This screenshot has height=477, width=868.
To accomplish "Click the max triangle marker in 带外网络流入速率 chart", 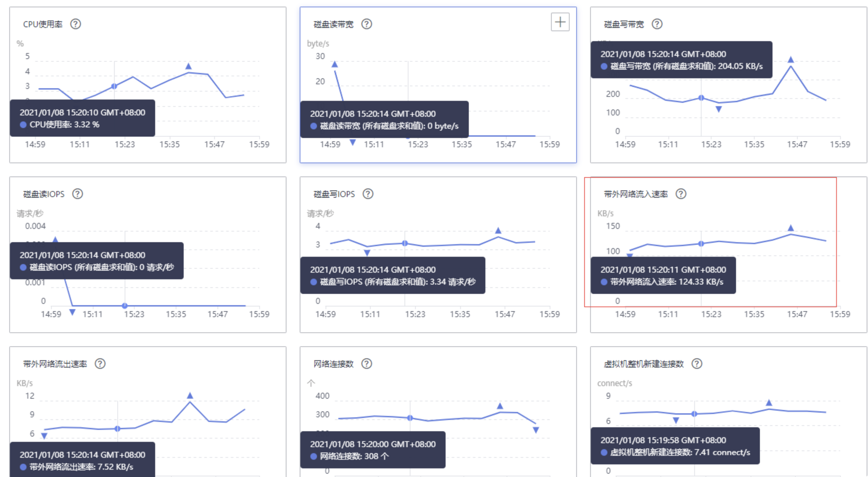I will tap(791, 228).
